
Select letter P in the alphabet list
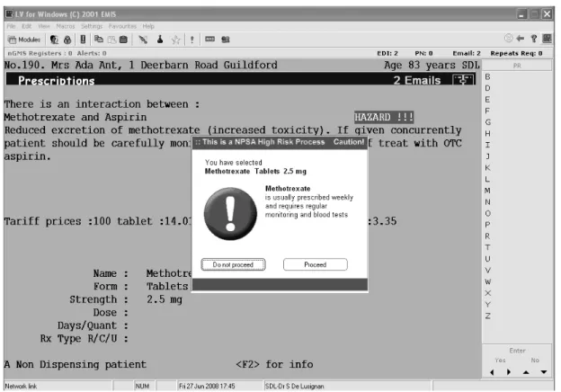click(487, 225)
